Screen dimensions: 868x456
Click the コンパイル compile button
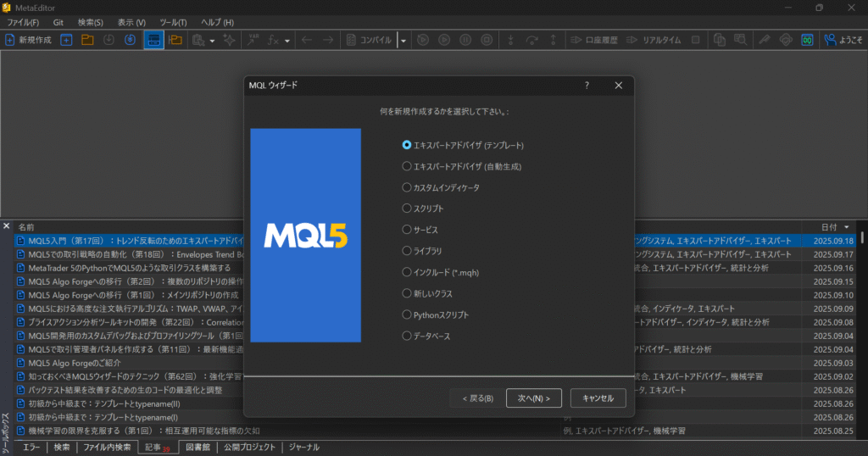pos(370,40)
